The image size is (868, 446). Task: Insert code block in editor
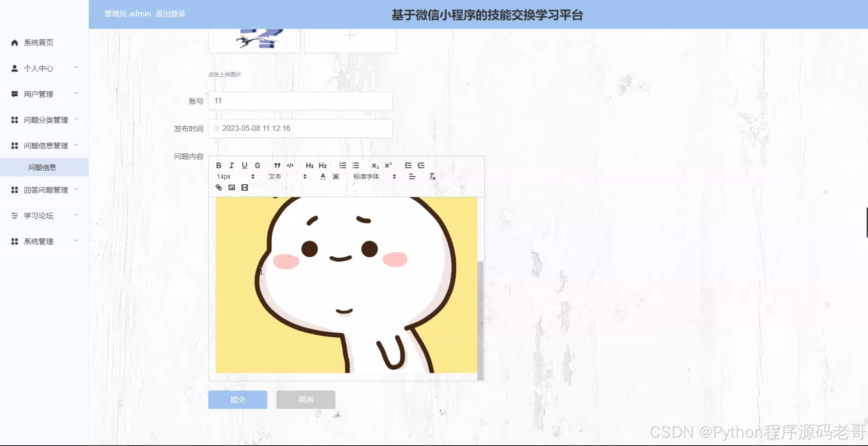point(290,165)
